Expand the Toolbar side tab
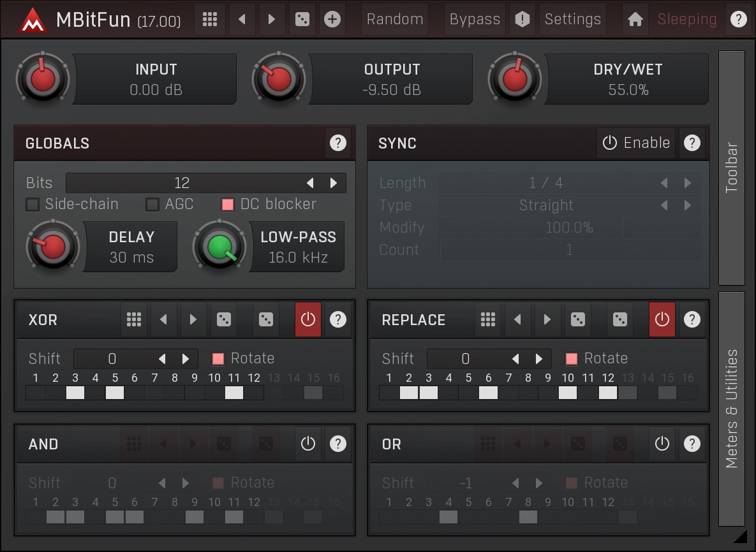 [x=732, y=168]
